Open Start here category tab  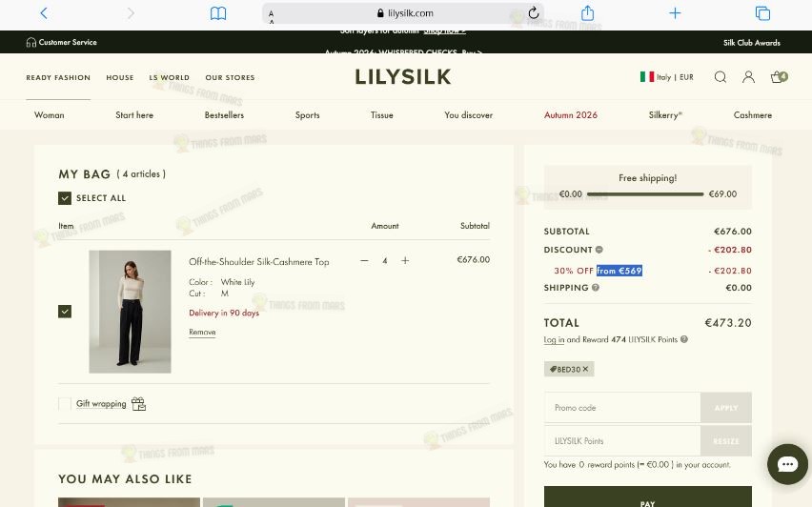click(134, 115)
